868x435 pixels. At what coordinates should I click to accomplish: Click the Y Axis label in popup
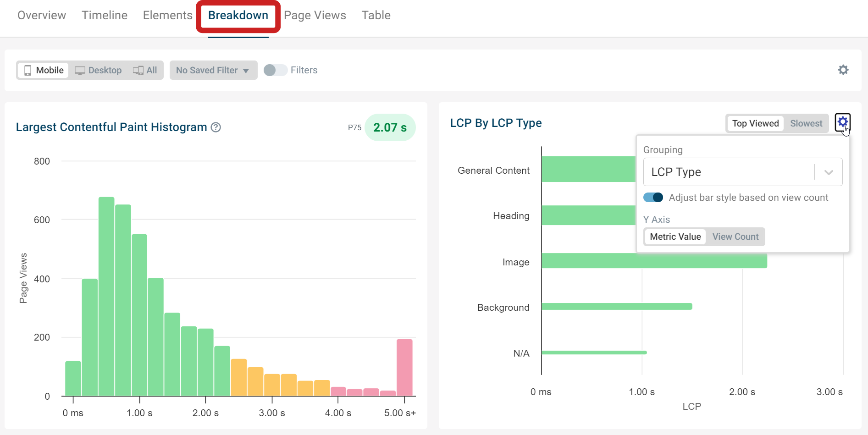(x=657, y=220)
